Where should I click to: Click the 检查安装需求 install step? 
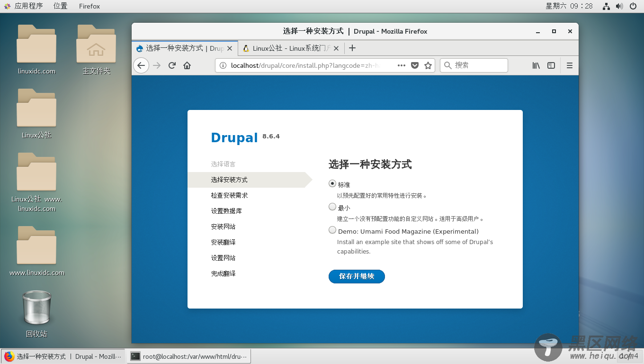tap(229, 195)
